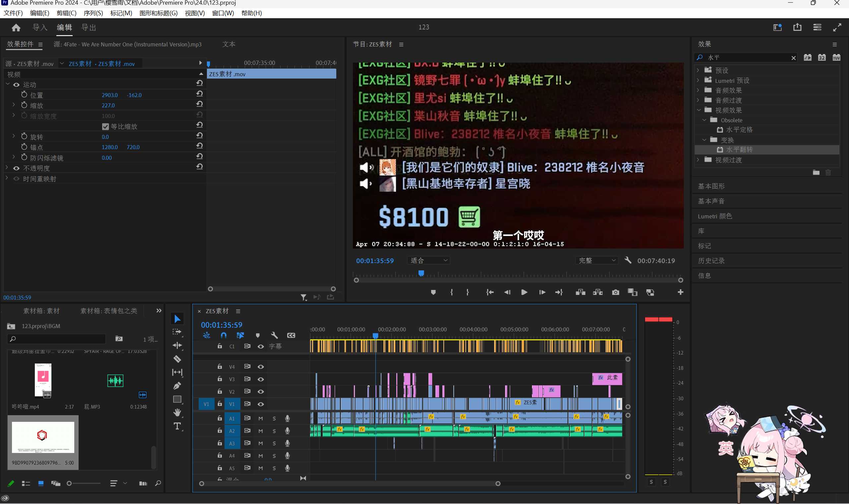Open the 文件(F) menu

tap(13, 13)
